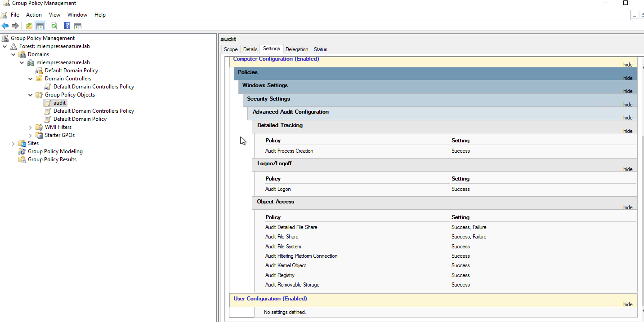
Task: Click hide link for User Configuration
Action: [x=627, y=304]
